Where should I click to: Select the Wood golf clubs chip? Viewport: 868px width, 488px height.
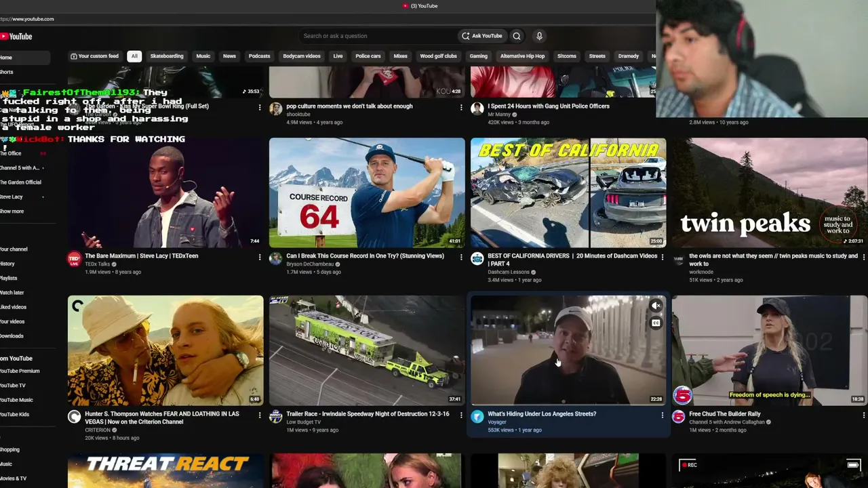439,56
